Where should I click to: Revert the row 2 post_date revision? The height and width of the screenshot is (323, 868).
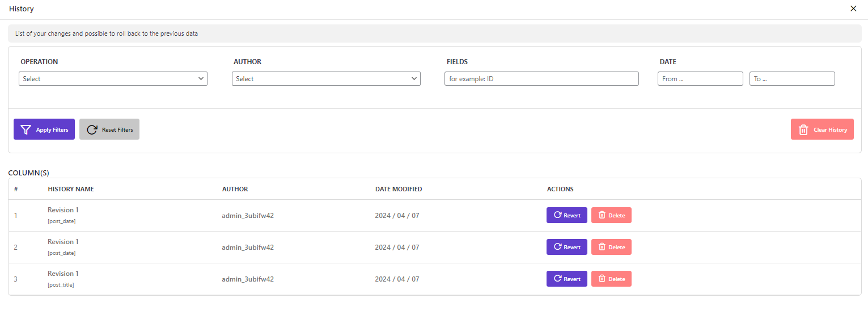point(567,247)
